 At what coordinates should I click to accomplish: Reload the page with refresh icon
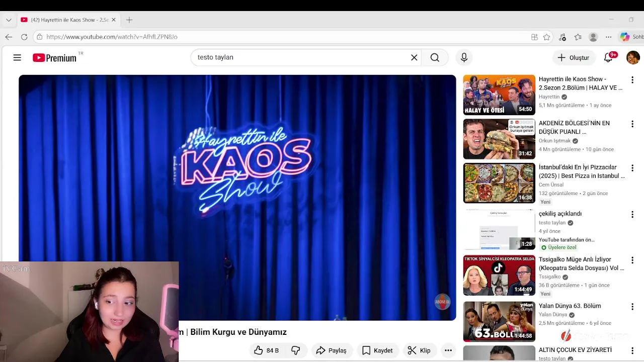click(x=24, y=37)
